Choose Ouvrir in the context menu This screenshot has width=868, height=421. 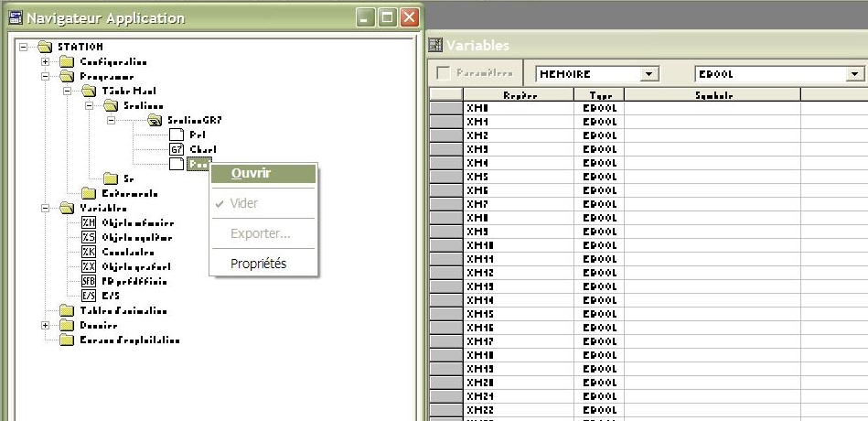click(263, 173)
